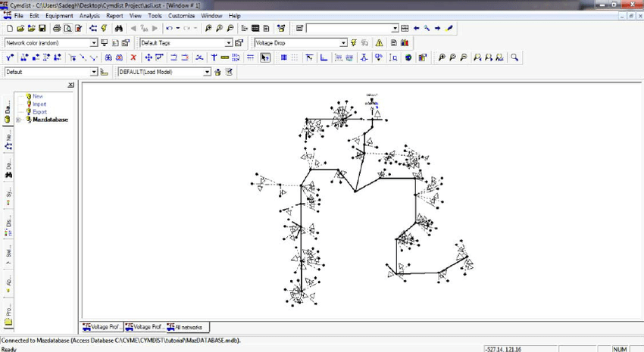
Task: Click the Print icon in toolbar
Action: [x=57, y=29]
